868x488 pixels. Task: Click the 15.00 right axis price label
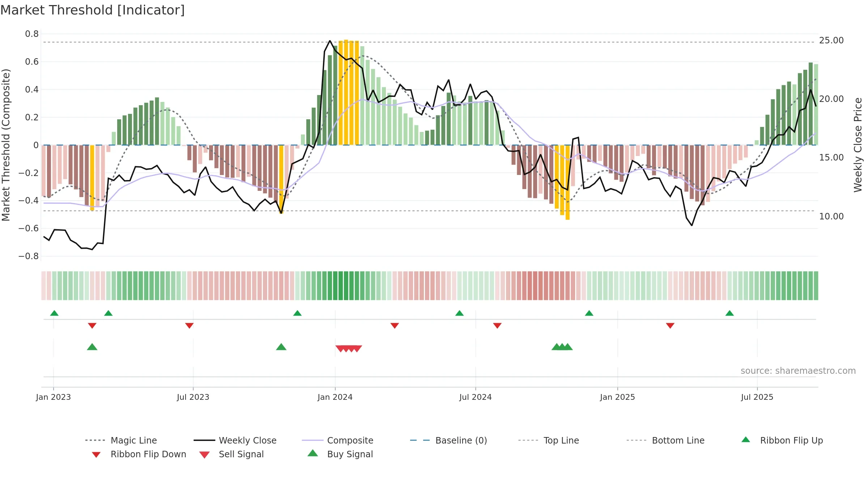(x=831, y=158)
